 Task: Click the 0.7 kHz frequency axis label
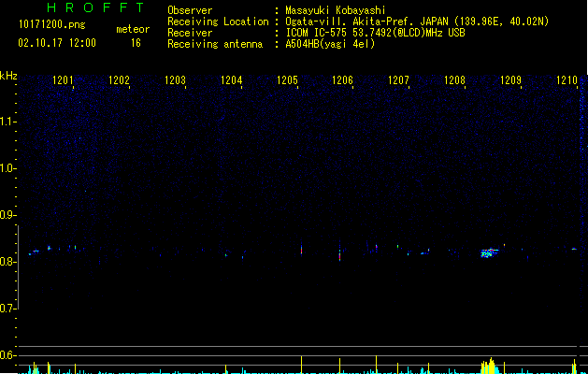coord(7,309)
